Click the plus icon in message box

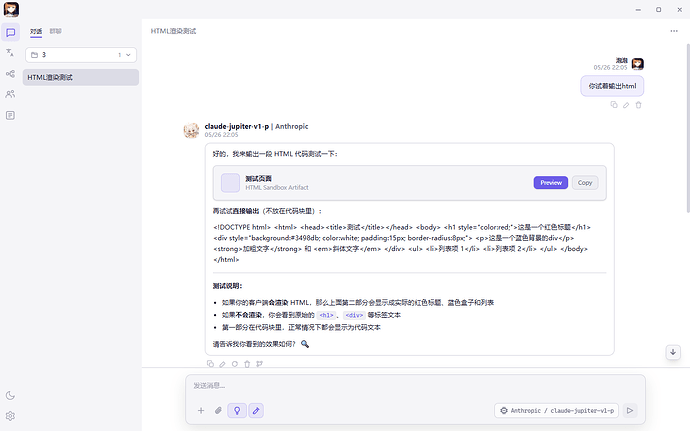[201, 410]
